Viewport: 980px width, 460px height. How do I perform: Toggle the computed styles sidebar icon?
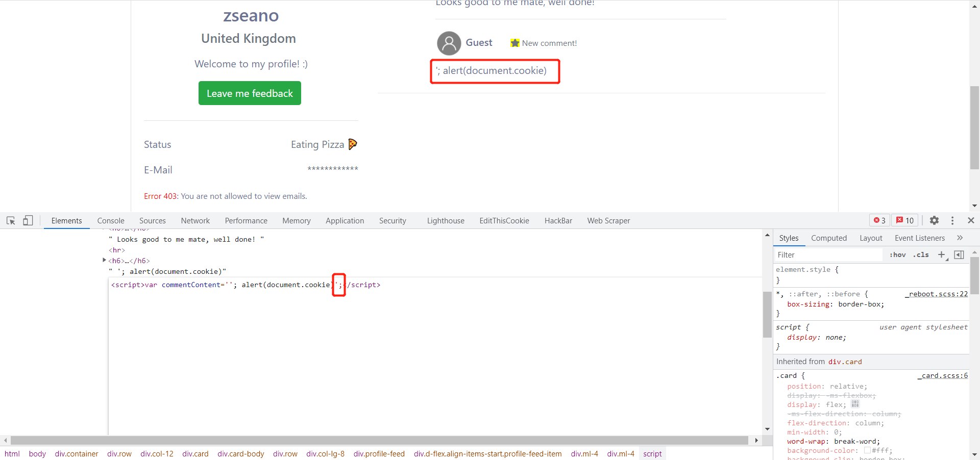[959, 254]
